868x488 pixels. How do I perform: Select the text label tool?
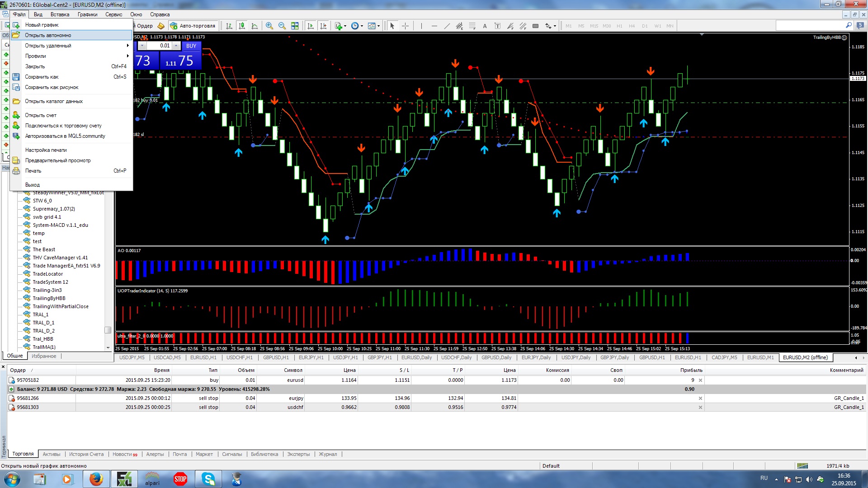click(485, 26)
